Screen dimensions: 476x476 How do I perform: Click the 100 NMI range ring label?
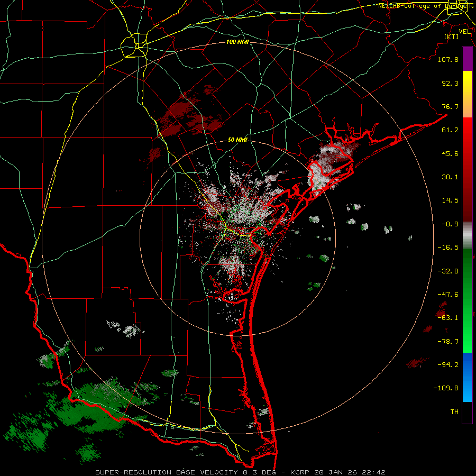coord(237,42)
